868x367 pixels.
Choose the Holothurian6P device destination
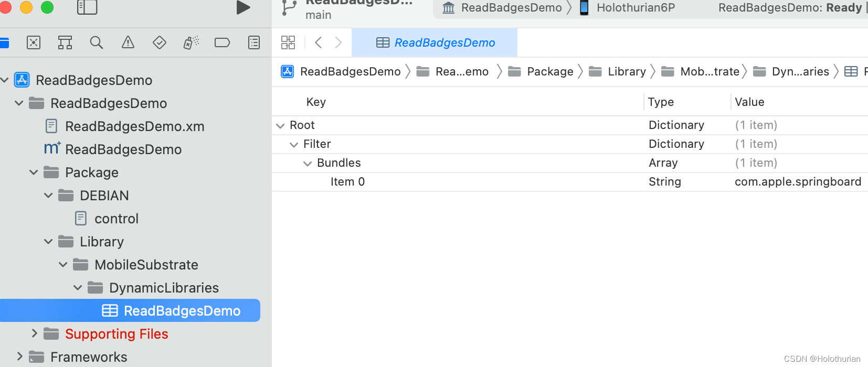tap(627, 8)
